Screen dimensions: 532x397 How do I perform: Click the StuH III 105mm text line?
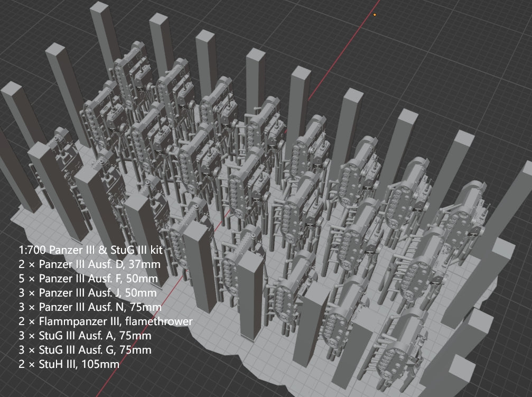tap(69, 364)
